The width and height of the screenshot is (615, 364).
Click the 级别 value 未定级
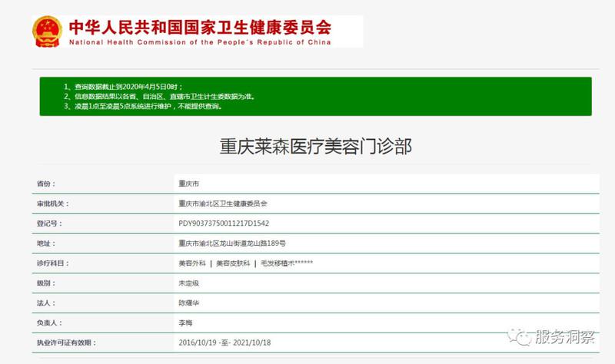pyautogui.click(x=188, y=283)
